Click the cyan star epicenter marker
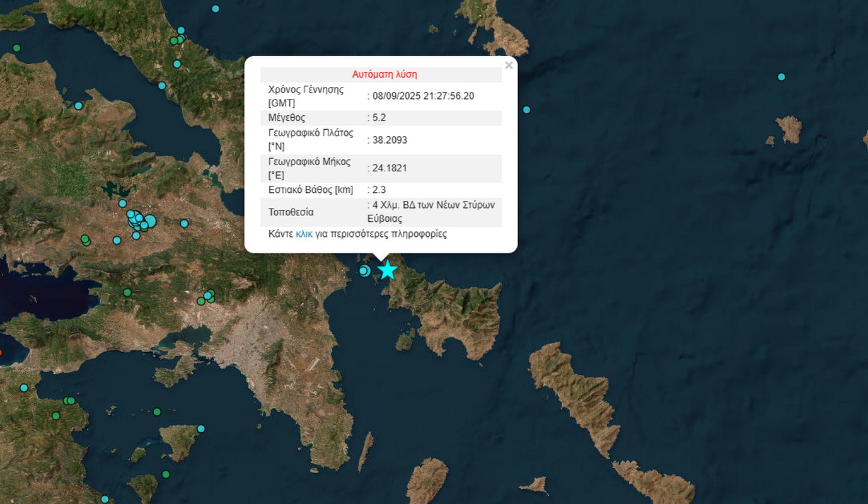The width and height of the screenshot is (868, 504). tap(387, 270)
